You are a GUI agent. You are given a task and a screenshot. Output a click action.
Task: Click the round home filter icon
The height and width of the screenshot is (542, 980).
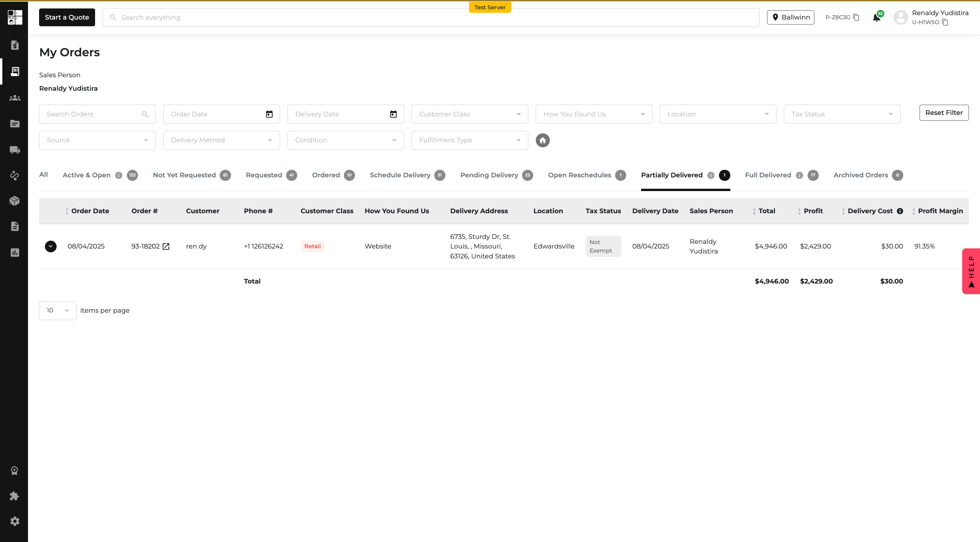pos(542,140)
